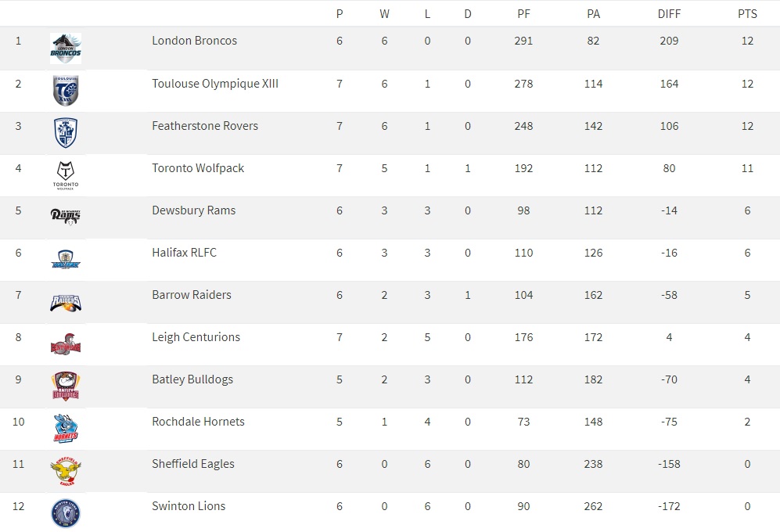Click the Leigh Centurions logo
This screenshot has width=780, height=532.
click(x=66, y=344)
